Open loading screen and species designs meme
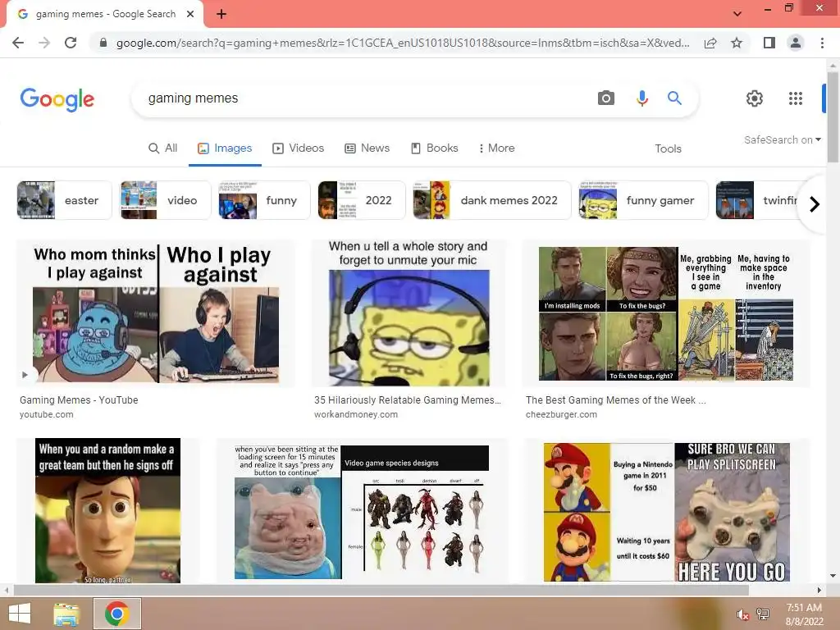Viewport: 840px width, 630px height. [362, 510]
